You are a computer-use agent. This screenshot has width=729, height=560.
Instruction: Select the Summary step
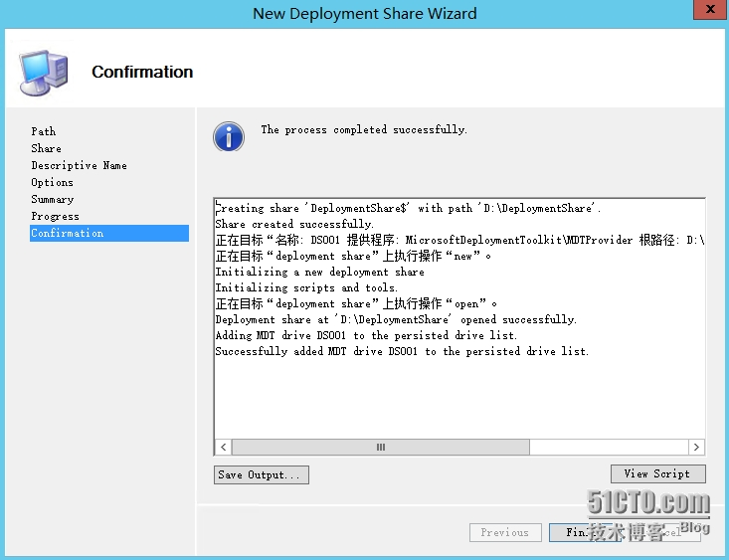[53, 199]
